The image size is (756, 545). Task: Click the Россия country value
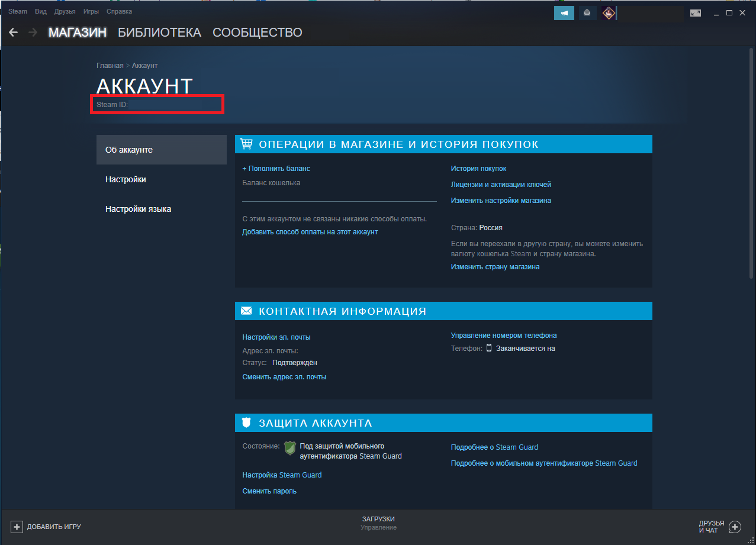pos(491,228)
